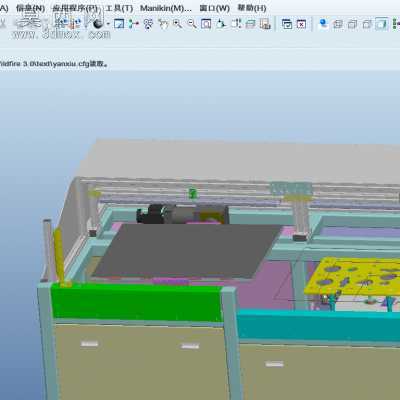Click the refit-to-screen icon
This screenshot has width=400, height=400.
[x=206, y=24]
